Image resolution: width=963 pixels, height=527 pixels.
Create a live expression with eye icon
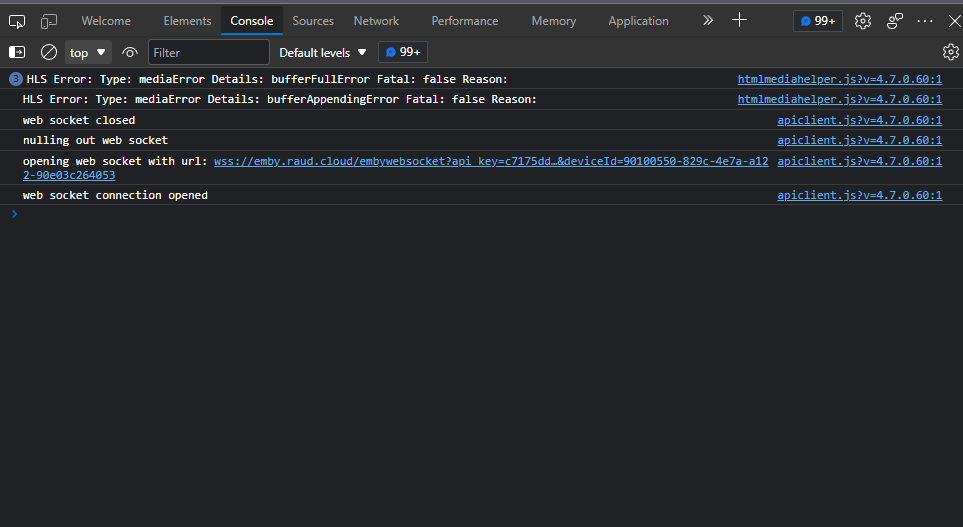(x=130, y=52)
